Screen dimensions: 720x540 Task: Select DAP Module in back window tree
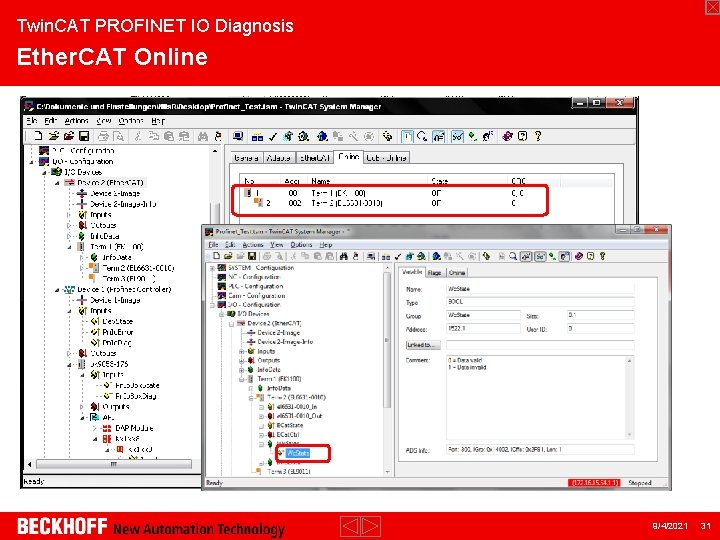pyautogui.click(x=135, y=428)
